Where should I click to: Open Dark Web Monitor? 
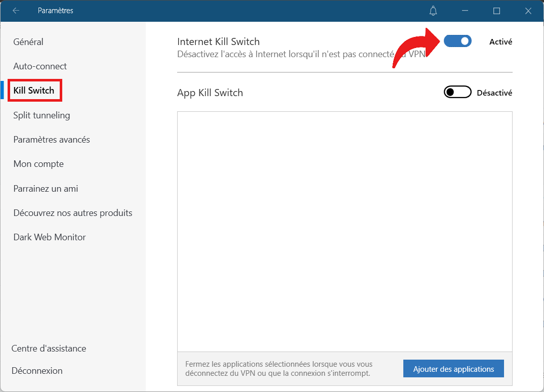pyautogui.click(x=50, y=237)
